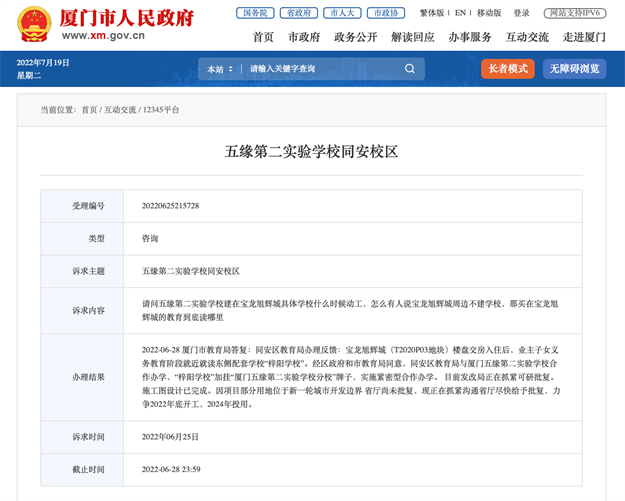Screen dimensions: 625x501
Task: Open the 移动版 mobile site
Action: (489, 13)
